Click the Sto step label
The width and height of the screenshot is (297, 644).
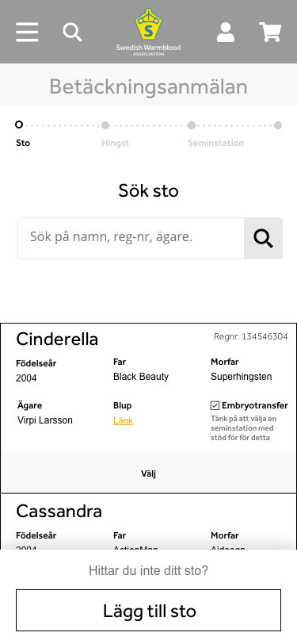[x=23, y=143]
